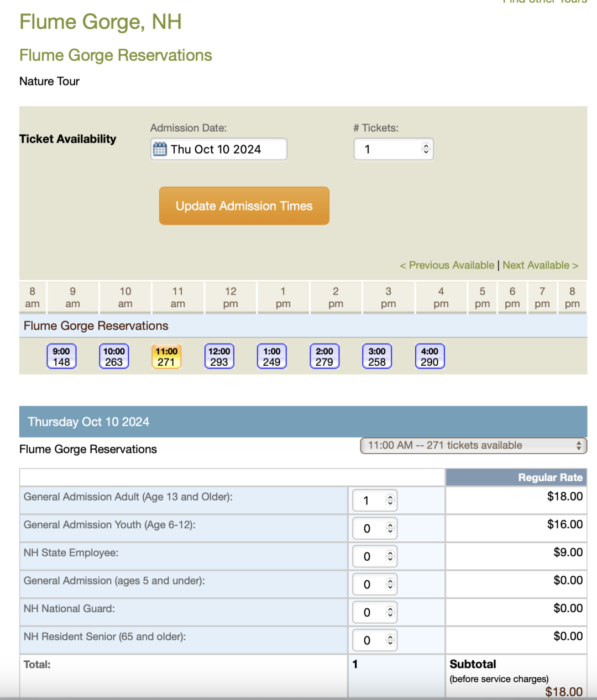Select the 2:00 time slot
The height and width of the screenshot is (700, 597).
(324, 356)
